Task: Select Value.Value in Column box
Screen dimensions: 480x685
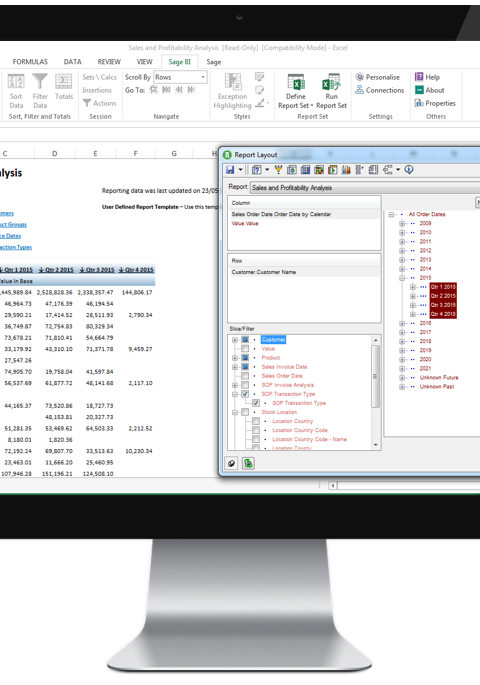Action: coord(245,223)
